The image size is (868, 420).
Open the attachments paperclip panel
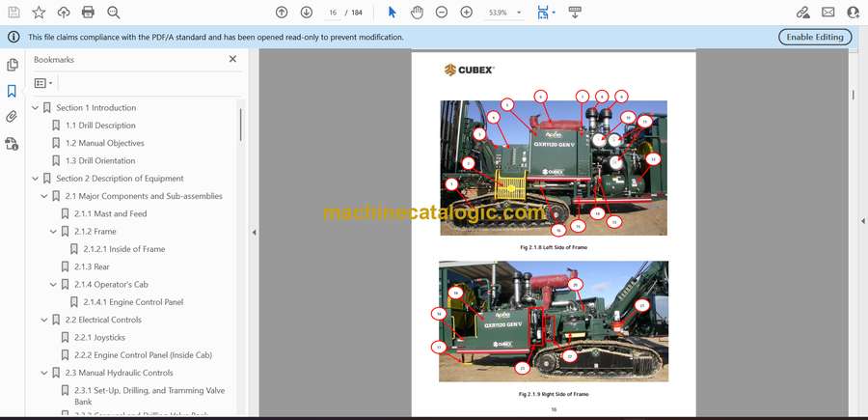(x=12, y=117)
